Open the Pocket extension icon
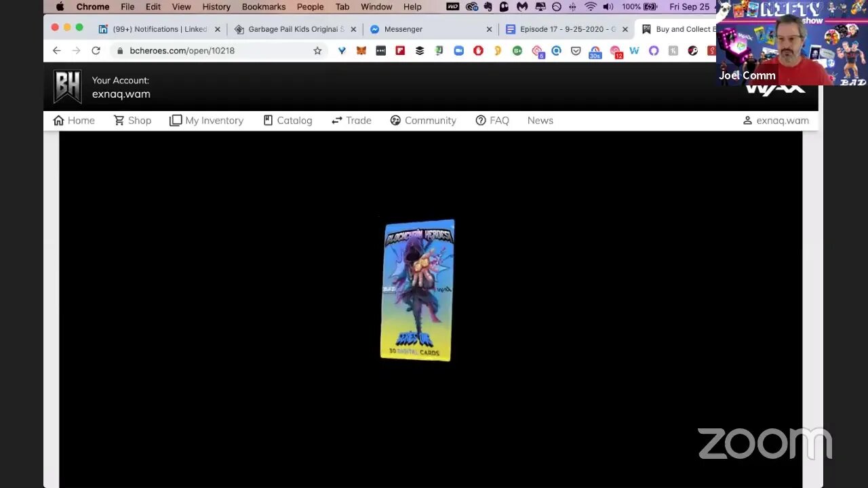 576,50
